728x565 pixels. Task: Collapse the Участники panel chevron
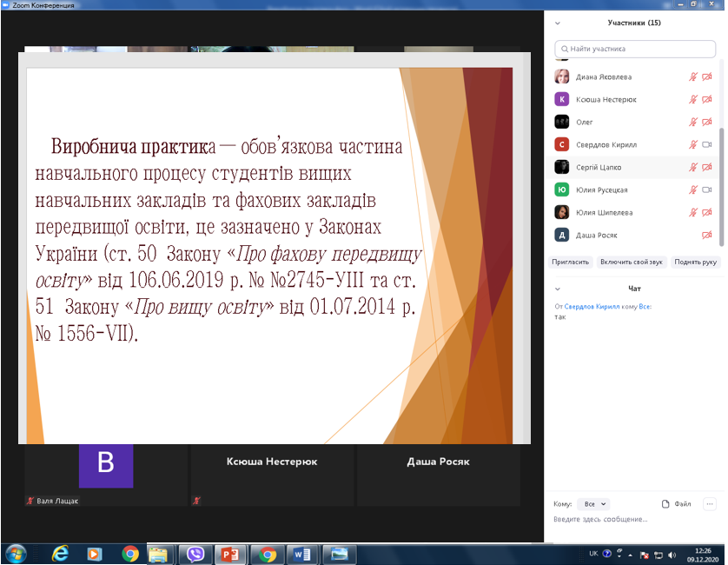coord(558,23)
